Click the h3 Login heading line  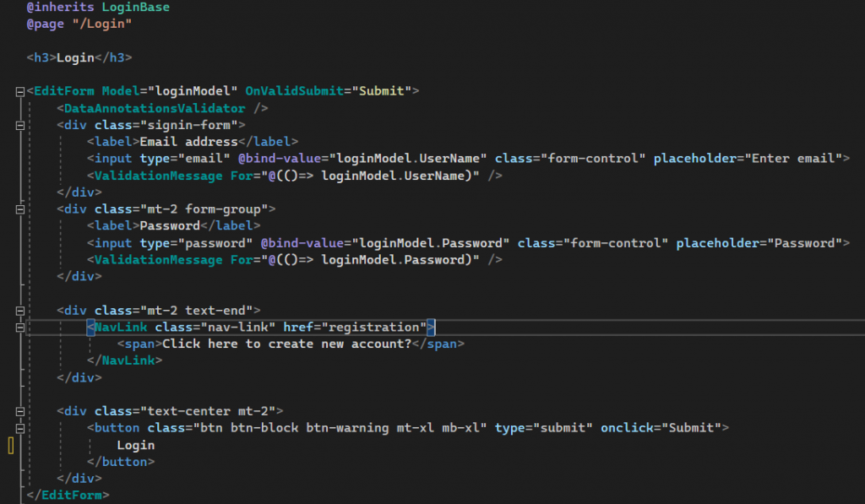(x=79, y=58)
